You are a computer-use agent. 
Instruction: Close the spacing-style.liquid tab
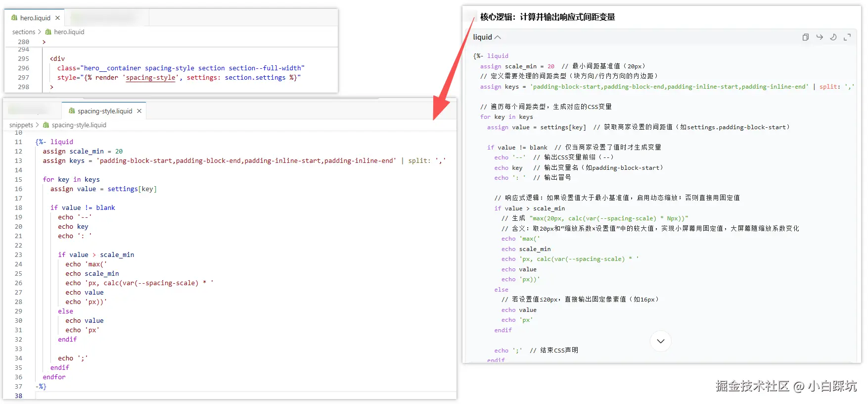139,111
